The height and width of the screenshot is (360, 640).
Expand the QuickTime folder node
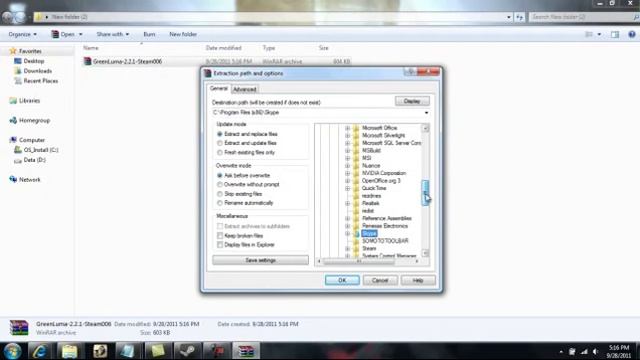coord(347,189)
